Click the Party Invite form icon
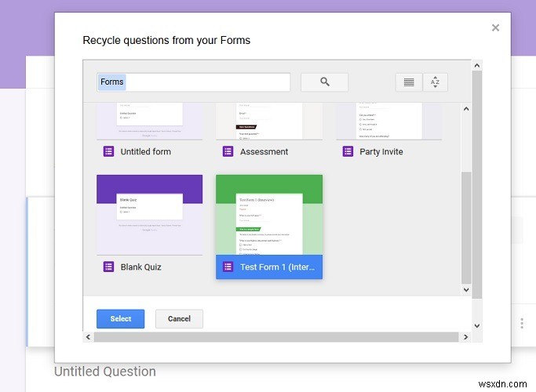This screenshot has height=392, width=536. tap(348, 151)
